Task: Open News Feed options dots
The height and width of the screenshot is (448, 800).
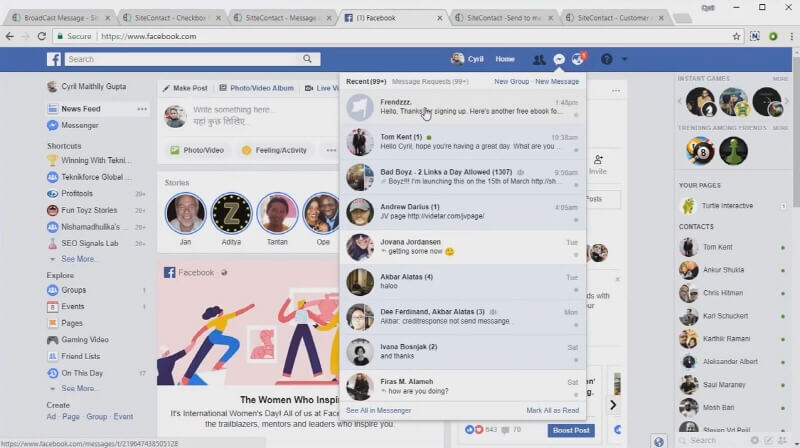Action: coord(142,109)
